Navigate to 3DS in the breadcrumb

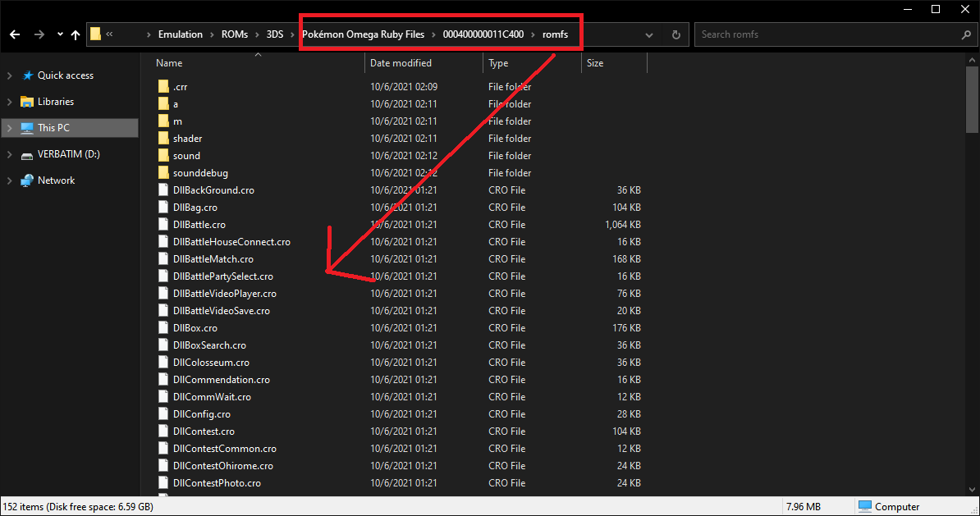273,34
